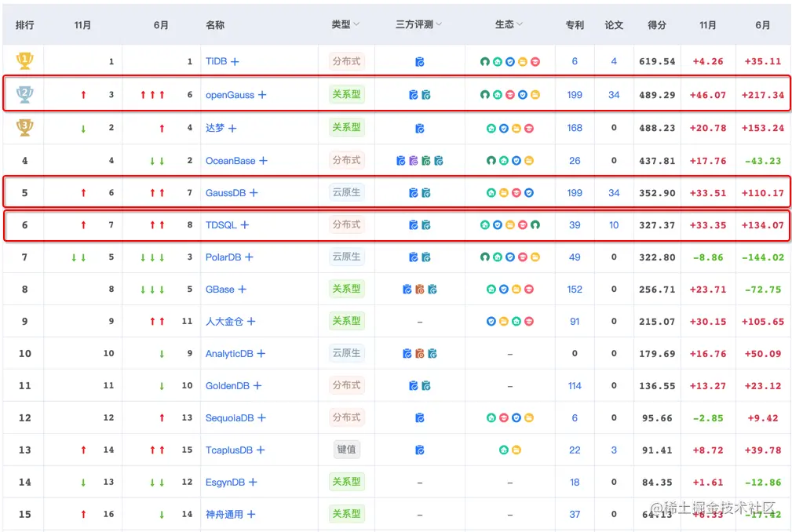Click the plus icon beside GaussDB

click(x=254, y=193)
